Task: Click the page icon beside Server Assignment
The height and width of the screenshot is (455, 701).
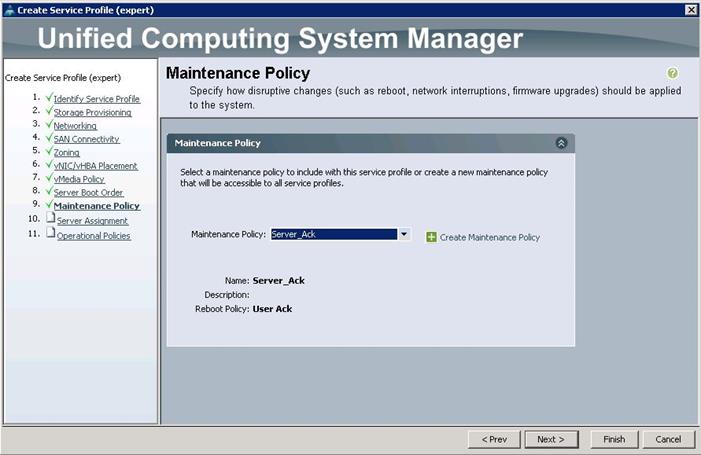Action: [x=51, y=218]
